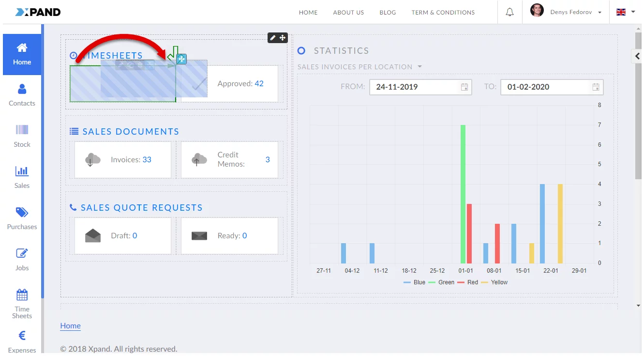Open the Stock barcode icon

point(22,130)
